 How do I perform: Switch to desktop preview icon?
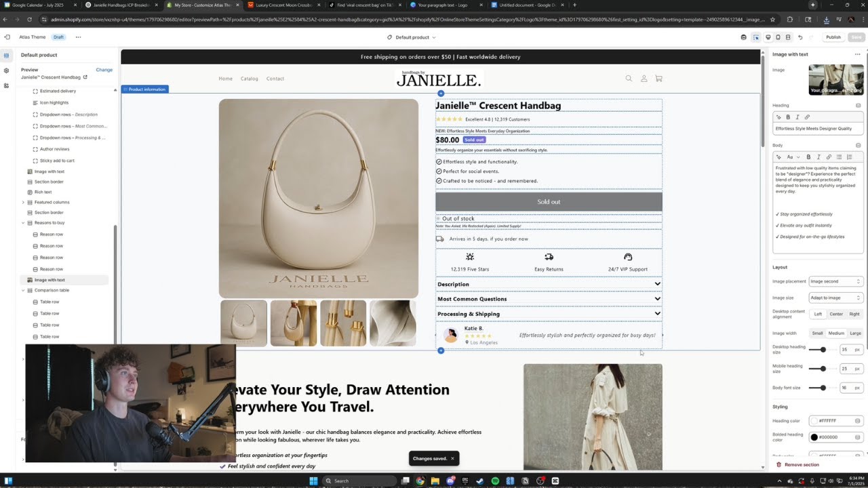pyautogui.click(x=768, y=37)
